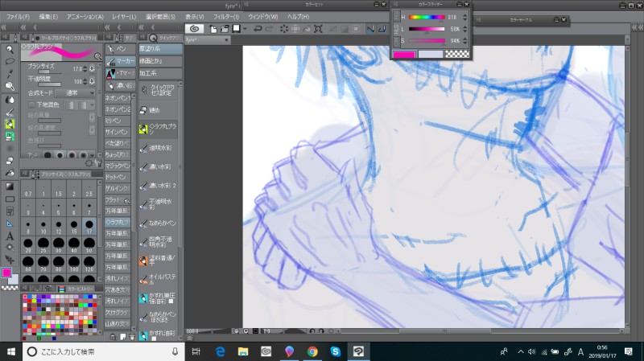Open ファイル(F) menu
Screen dimensions: 644x361
18,17
